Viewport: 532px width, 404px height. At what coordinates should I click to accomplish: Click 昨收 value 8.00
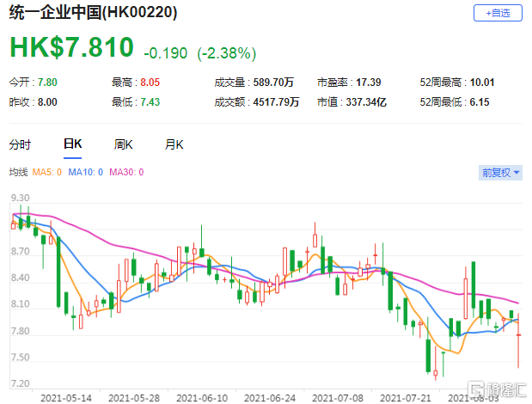point(47,102)
